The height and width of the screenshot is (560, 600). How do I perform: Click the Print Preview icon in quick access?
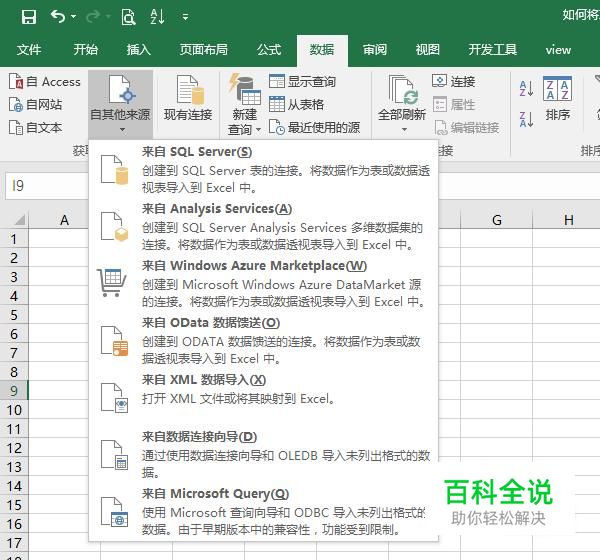128,17
